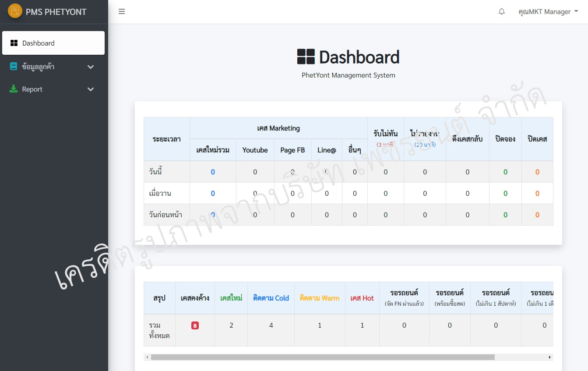The image size is (588, 371).
Task: Click the สรุป header cell
Action: point(159,298)
